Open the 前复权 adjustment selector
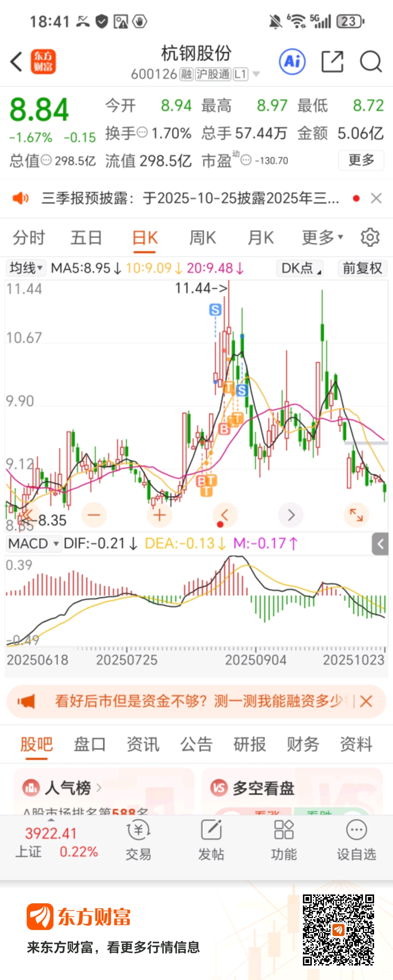This screenshot has width=393, height=980. [x=362, y=268]
